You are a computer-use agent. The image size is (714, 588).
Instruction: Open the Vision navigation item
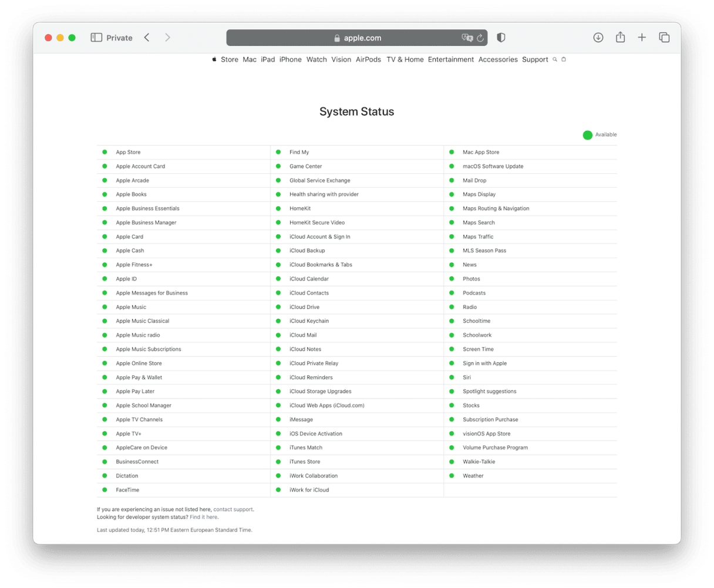pos(341,59)
